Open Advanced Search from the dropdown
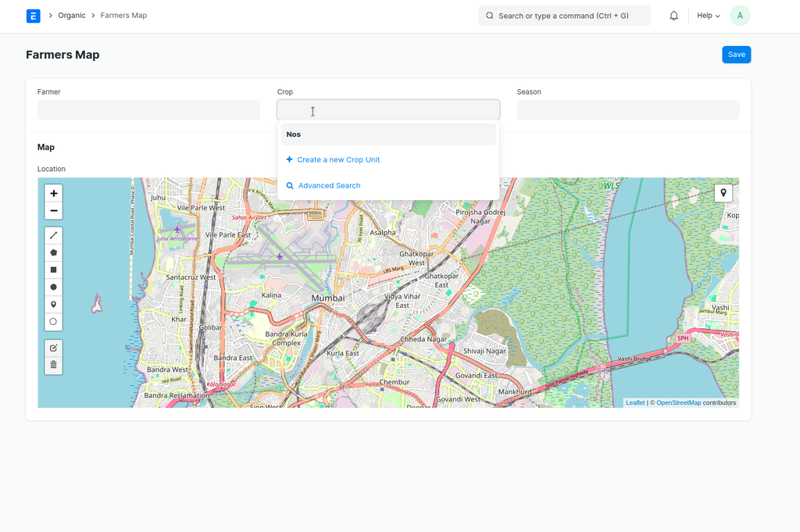 coord(329,186)
